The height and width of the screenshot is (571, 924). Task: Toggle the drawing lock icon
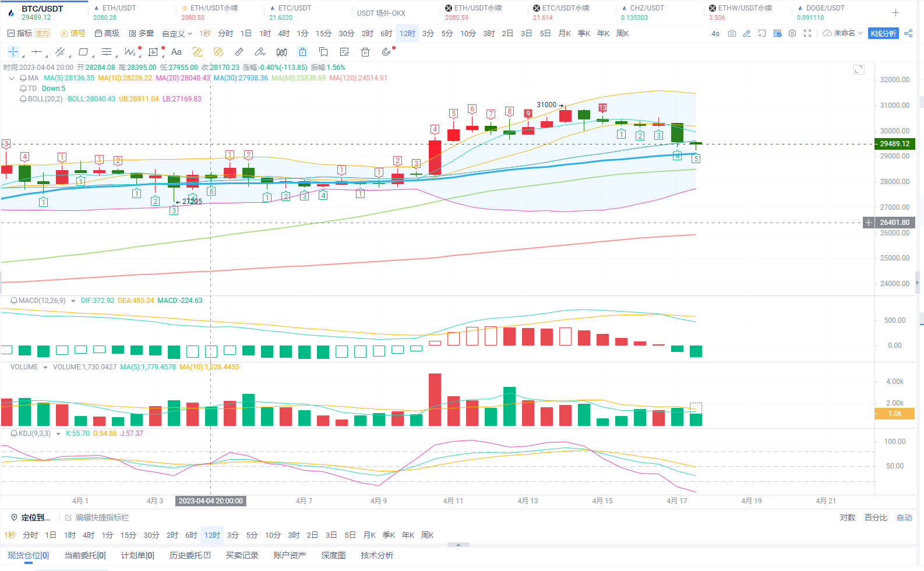pos(302,52)
